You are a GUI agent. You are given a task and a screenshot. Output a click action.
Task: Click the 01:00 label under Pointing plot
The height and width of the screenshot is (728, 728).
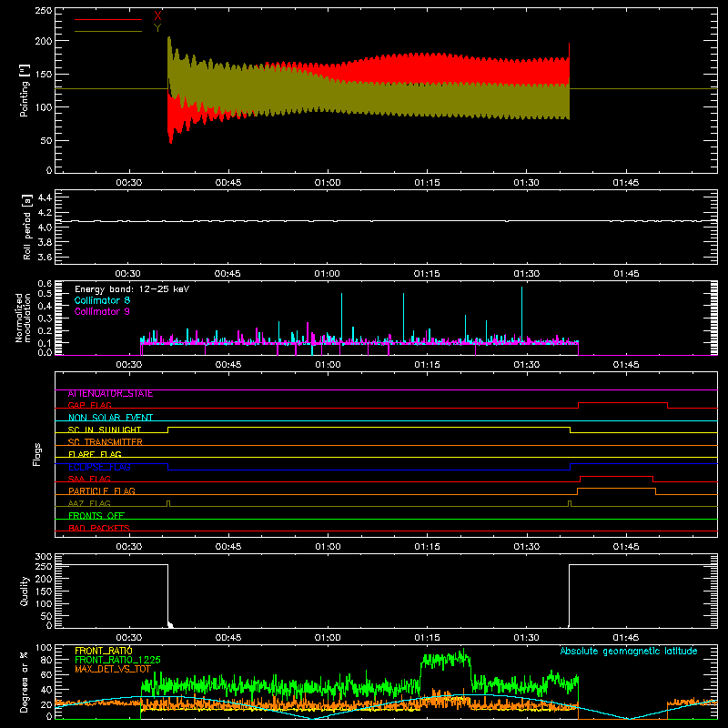[328, 183]
